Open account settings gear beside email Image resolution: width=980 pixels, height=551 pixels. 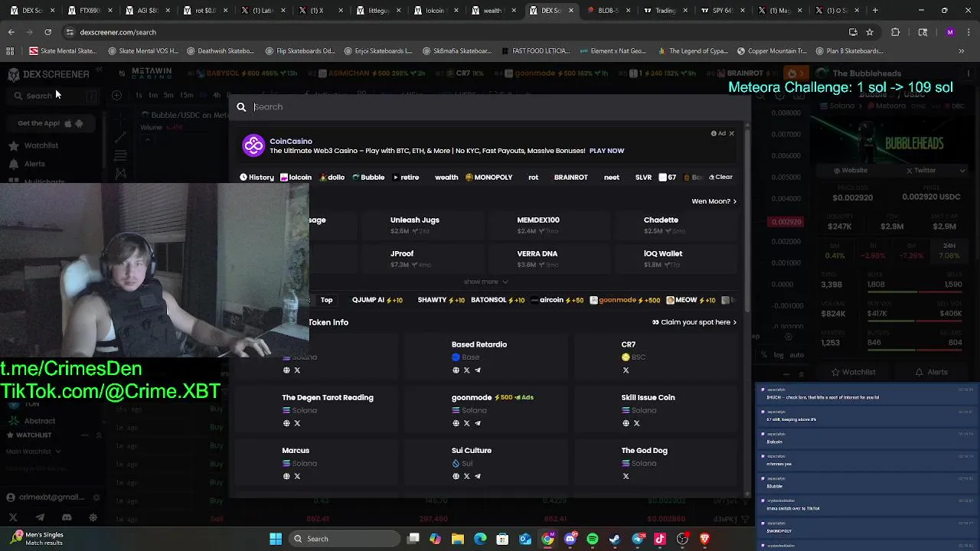[96, 497]
